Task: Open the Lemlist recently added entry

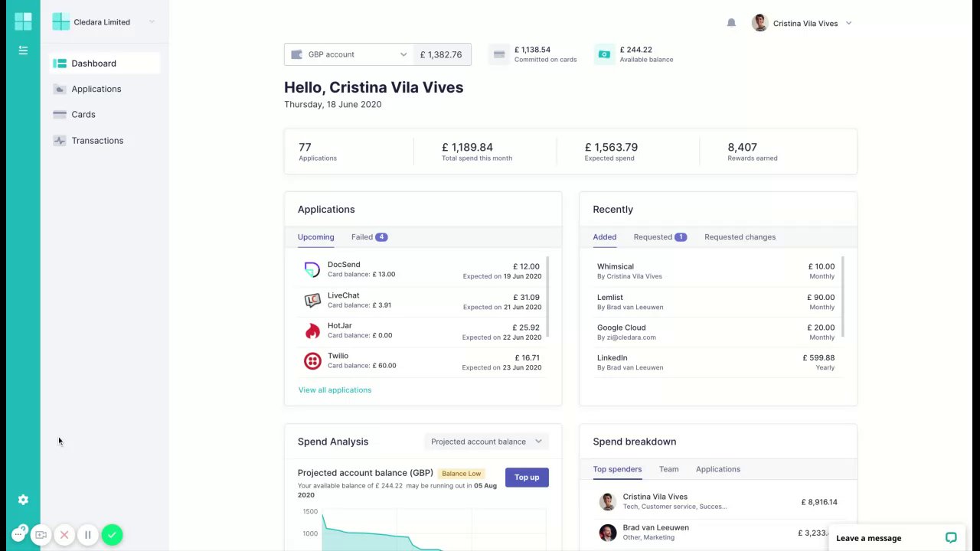Action: point(716,302)
